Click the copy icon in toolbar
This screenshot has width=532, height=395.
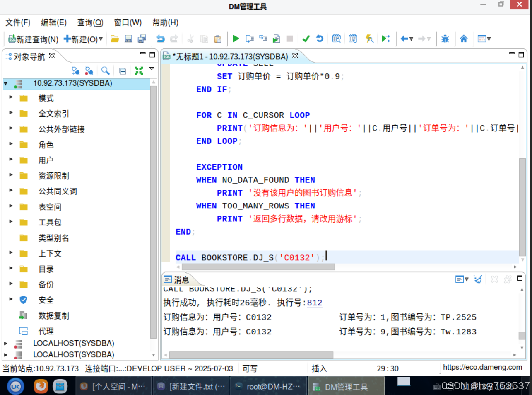click(204, 39)
